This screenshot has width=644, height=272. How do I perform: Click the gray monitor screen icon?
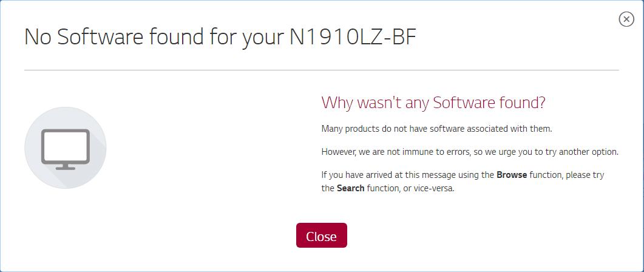[66, 149]
